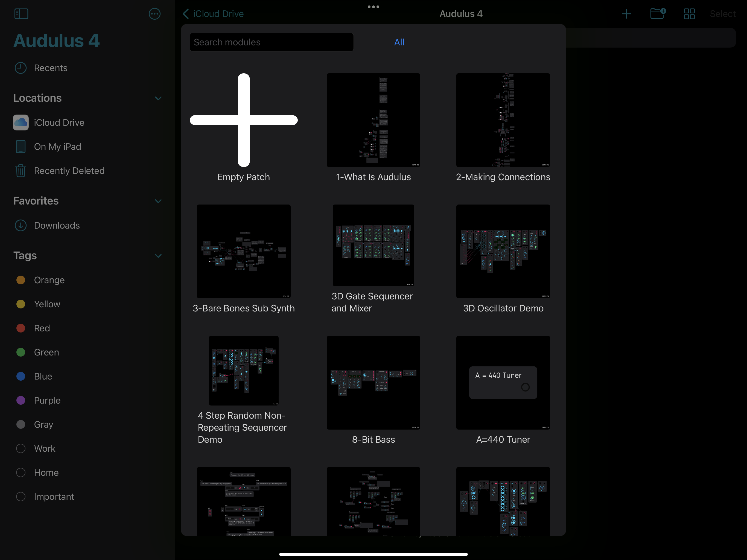Create a new Empty Patch
747x560 pixels.
pos(243,120)
